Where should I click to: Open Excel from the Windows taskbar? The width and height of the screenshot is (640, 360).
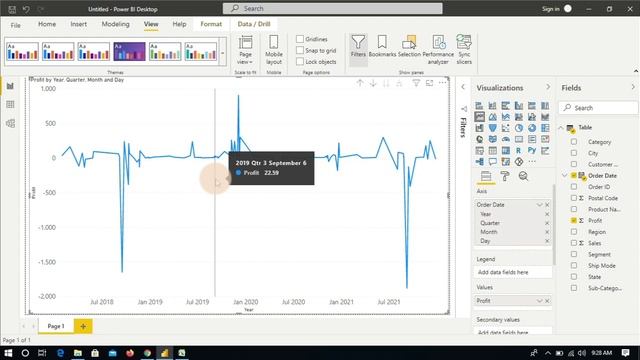coord(182,353)
